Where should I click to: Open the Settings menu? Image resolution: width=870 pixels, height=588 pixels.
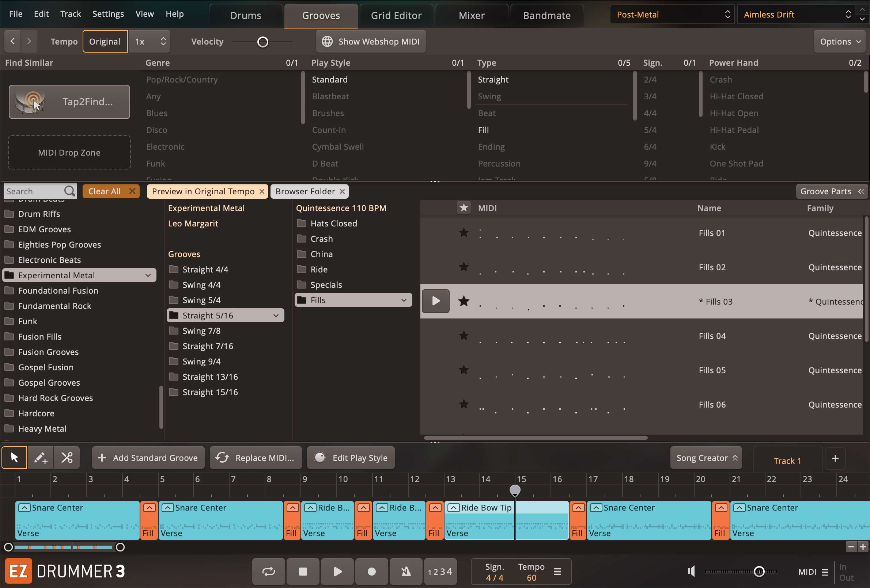click(x=108, y=14)
